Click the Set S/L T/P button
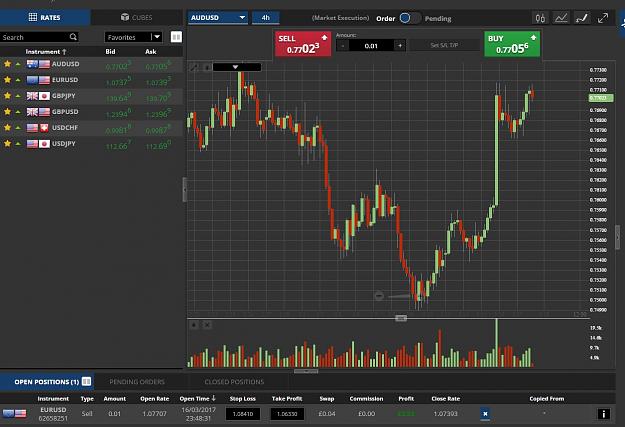Image resolution: width=625 pixels, height=427 pixels. (x=444, y=45)
